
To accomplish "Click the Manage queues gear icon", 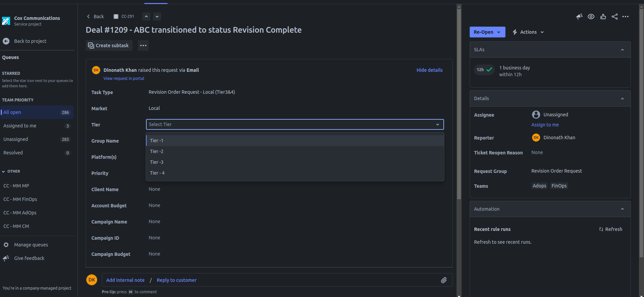I will (x=6, y=245).
